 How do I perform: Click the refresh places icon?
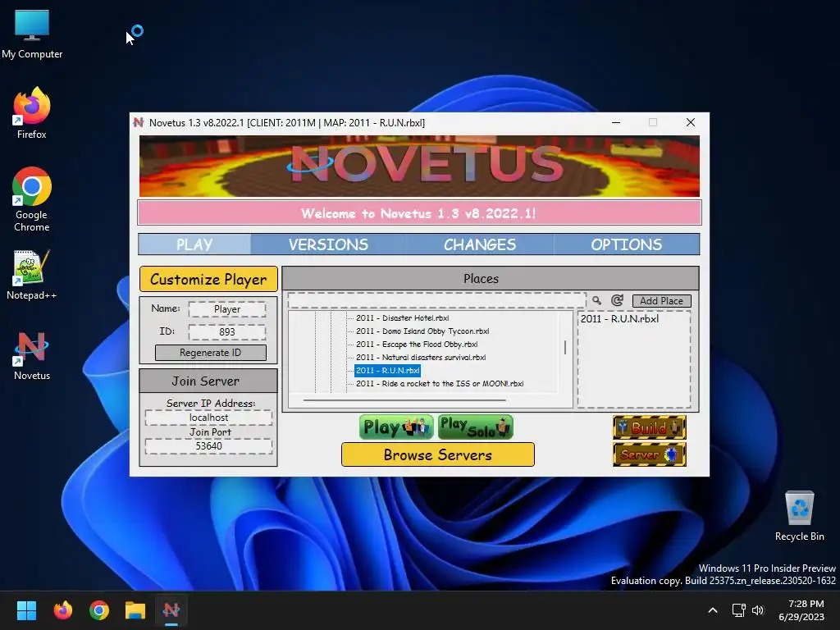pos(617,300)
